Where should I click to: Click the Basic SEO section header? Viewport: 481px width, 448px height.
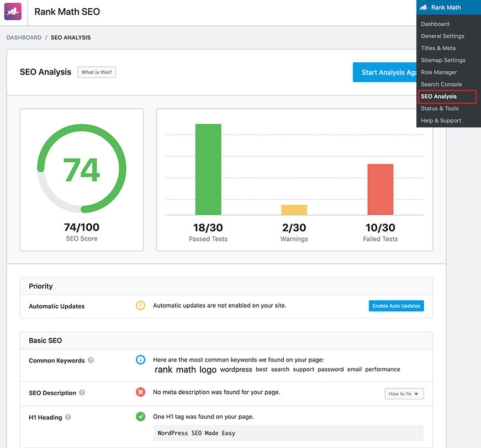coord(226,340)
